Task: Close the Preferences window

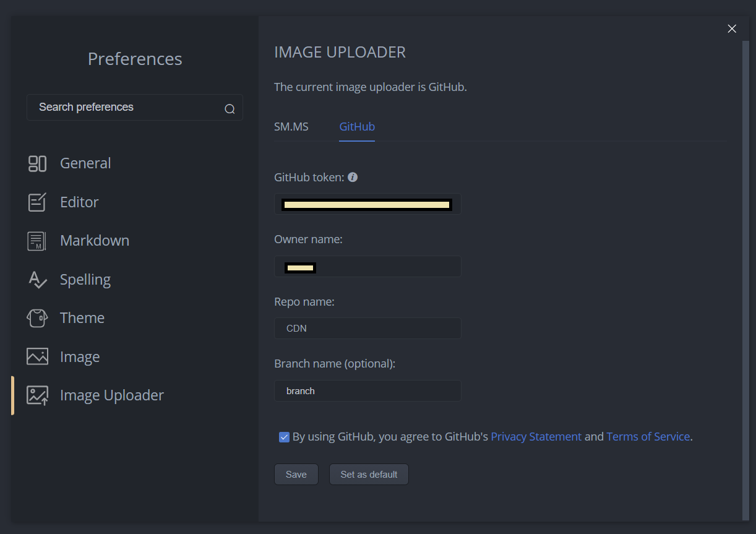Action: point(732,28)
